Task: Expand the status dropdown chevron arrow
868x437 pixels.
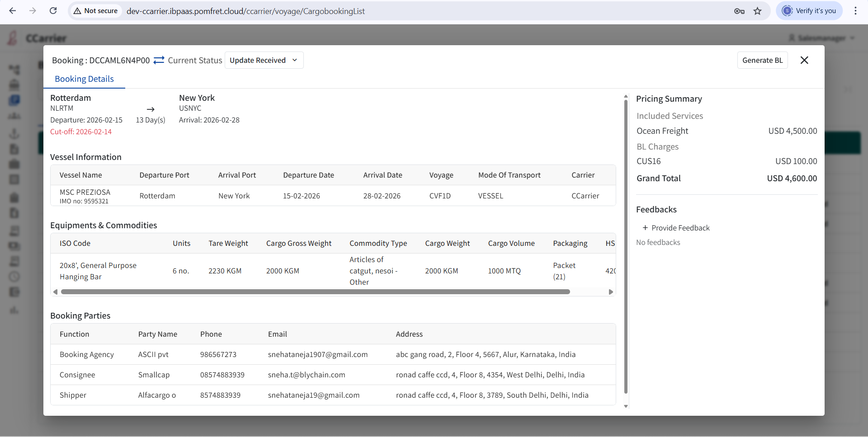Action: tap(295, 60)
